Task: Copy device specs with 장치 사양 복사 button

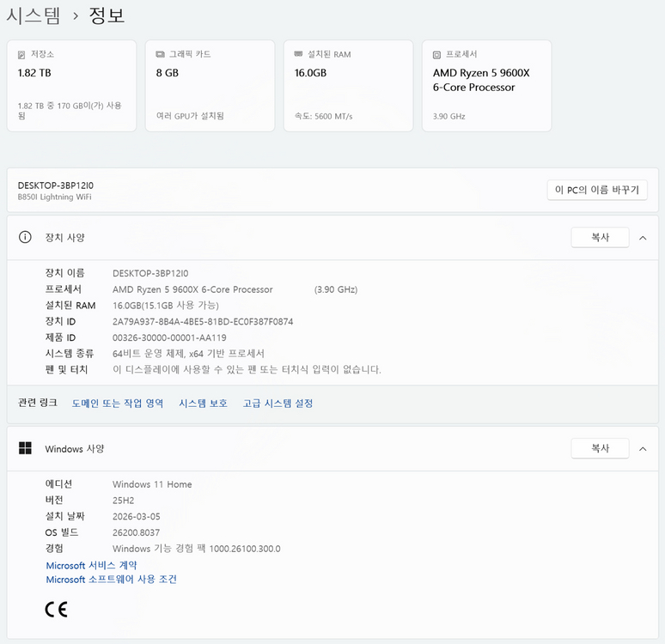Action: (600, 238)
